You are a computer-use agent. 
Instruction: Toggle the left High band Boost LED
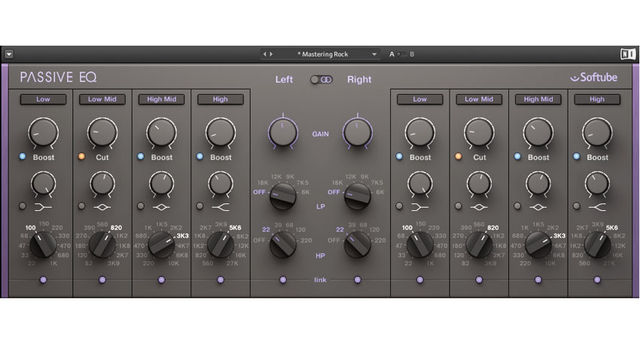click(200, 156)
